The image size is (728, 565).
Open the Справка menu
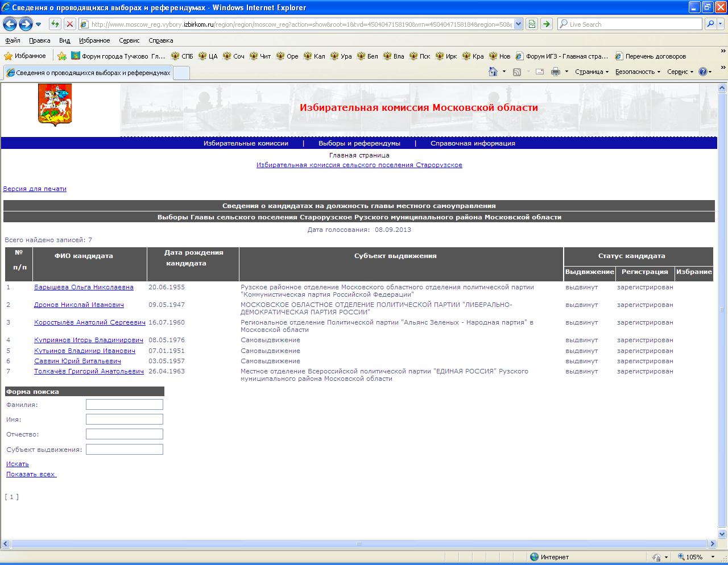click(x=160, y=40)
